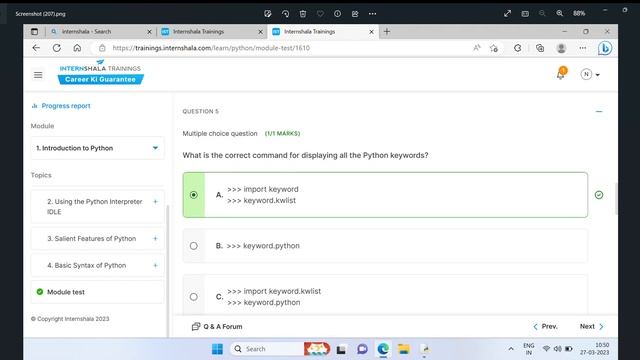Zoom out on the photo
Viewport: 640px width, 360px height.
tap(542, 13)
